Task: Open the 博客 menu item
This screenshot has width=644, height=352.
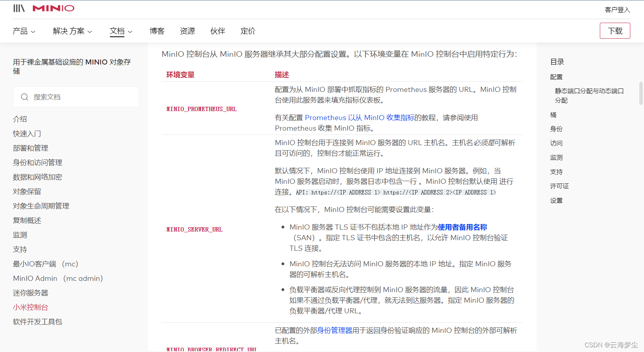Action: 157,31
